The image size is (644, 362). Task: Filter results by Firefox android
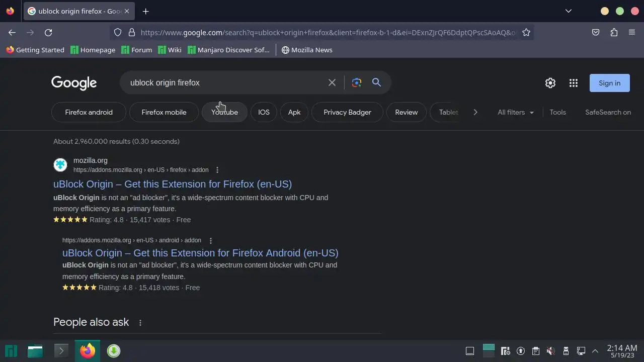89,112
